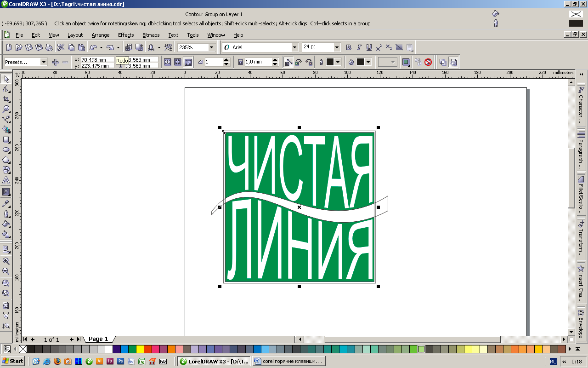Image resolution: width=588 pixels, height=368 pixels.
Task: Expand the redo history arrow
Action: coord(118,47)
